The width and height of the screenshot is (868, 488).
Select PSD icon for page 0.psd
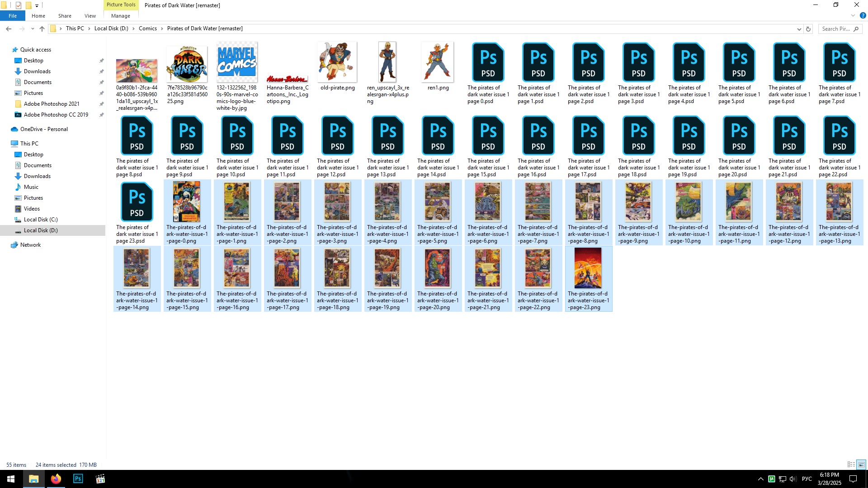tap(488, 62)
